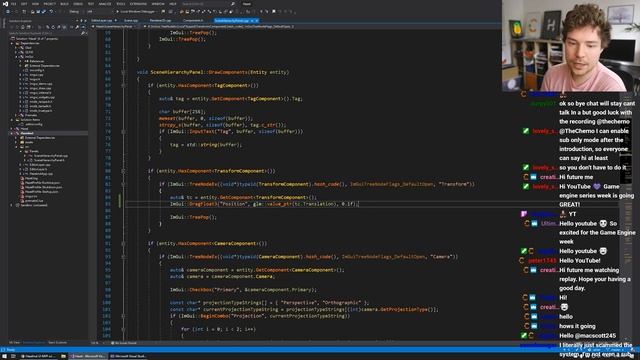
Task: Switch to the Scene.cpp tab
Action: point(131,20)
